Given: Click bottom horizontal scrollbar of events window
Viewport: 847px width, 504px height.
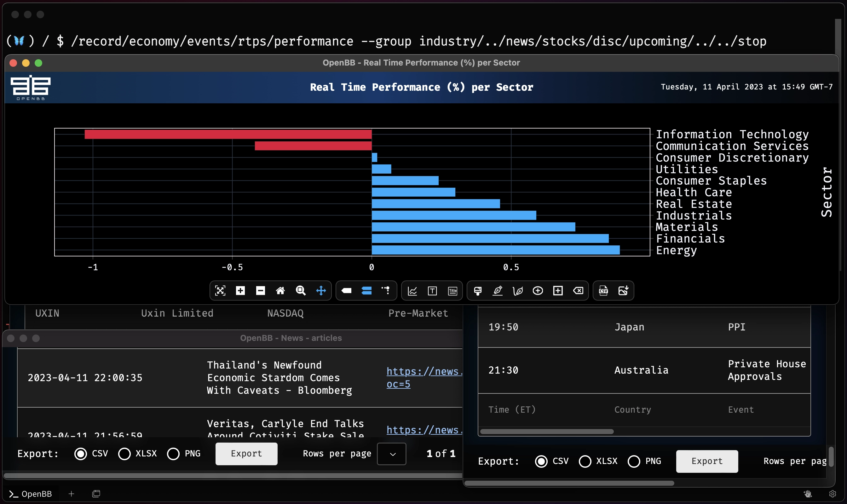Looking at the screenshot, I should [x=569, y=483].
